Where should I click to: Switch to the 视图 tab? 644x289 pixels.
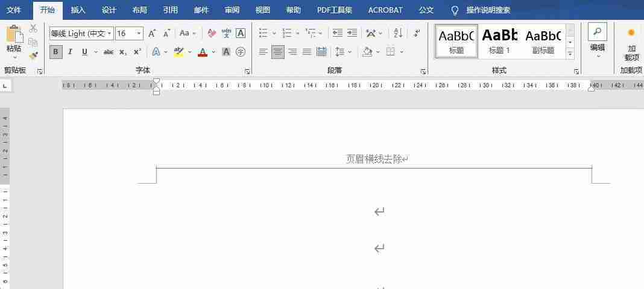click(263, 10)
